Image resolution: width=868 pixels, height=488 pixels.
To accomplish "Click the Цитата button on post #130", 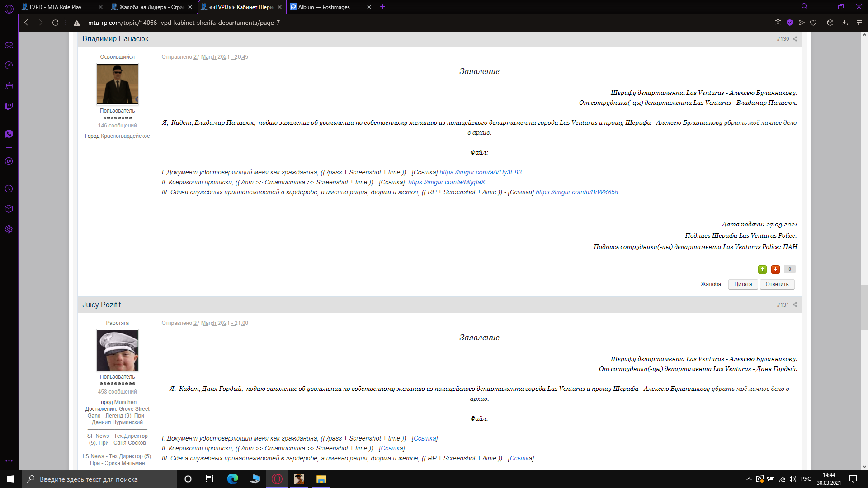I will click(743, 284).
